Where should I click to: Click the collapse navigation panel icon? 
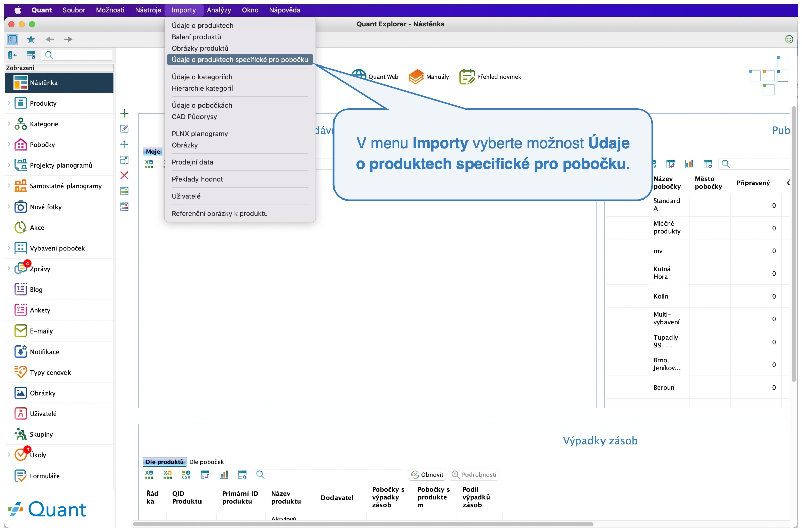[13, 55]
